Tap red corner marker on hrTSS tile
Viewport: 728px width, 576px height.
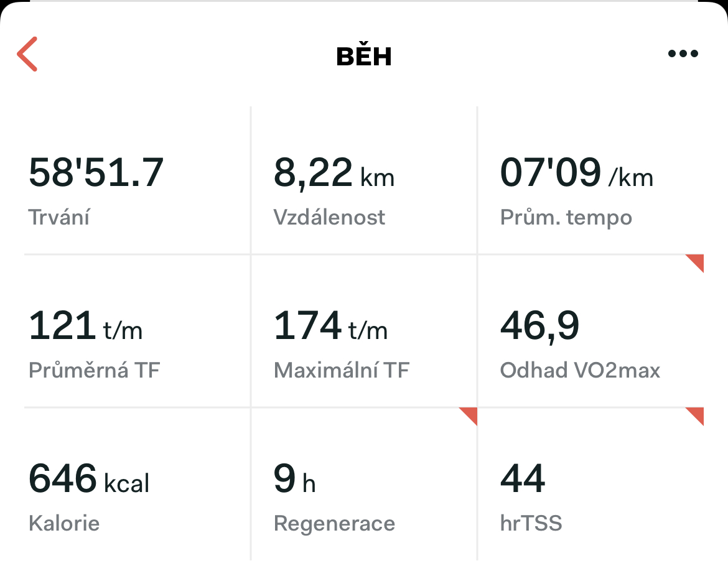694,416
